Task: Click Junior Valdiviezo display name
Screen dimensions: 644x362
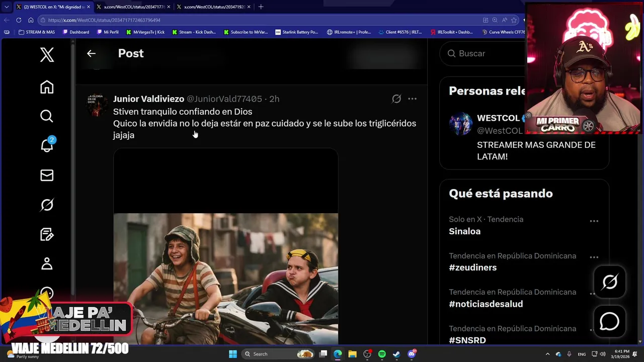Action: coord(148,99)
